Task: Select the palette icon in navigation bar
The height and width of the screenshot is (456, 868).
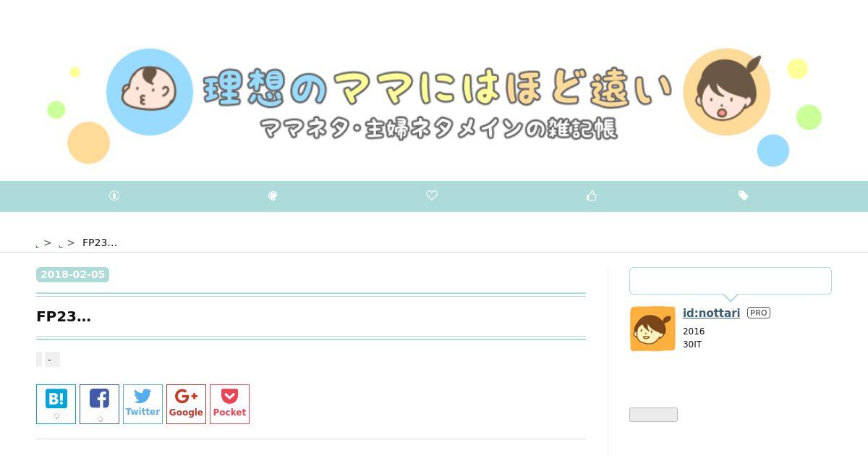Action: 273,195
